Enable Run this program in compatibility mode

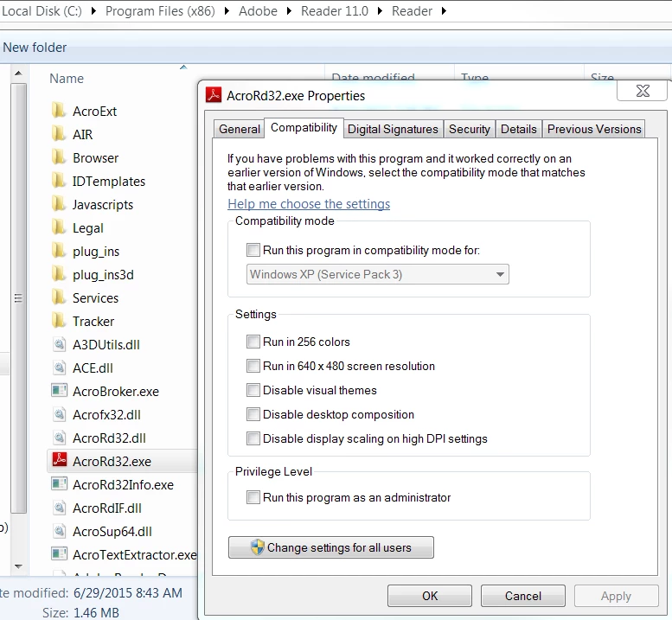tap(253, 250)
